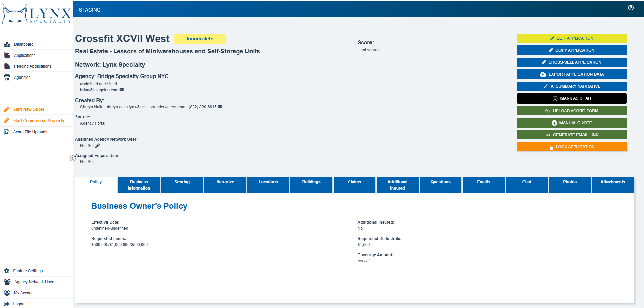Click the Requested Limits value $500,000/$1,000,000/$500,000
Screen dimensions: 644x308
[119, 245]
